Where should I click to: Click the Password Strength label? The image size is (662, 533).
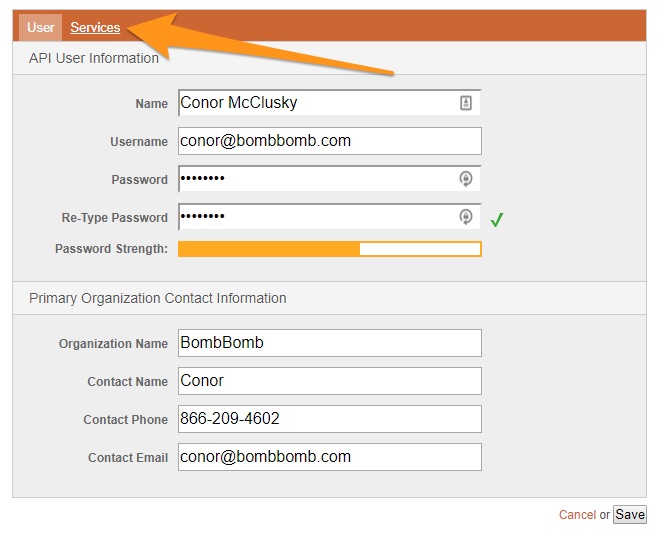pyautogui.click(x=111, y=249)
